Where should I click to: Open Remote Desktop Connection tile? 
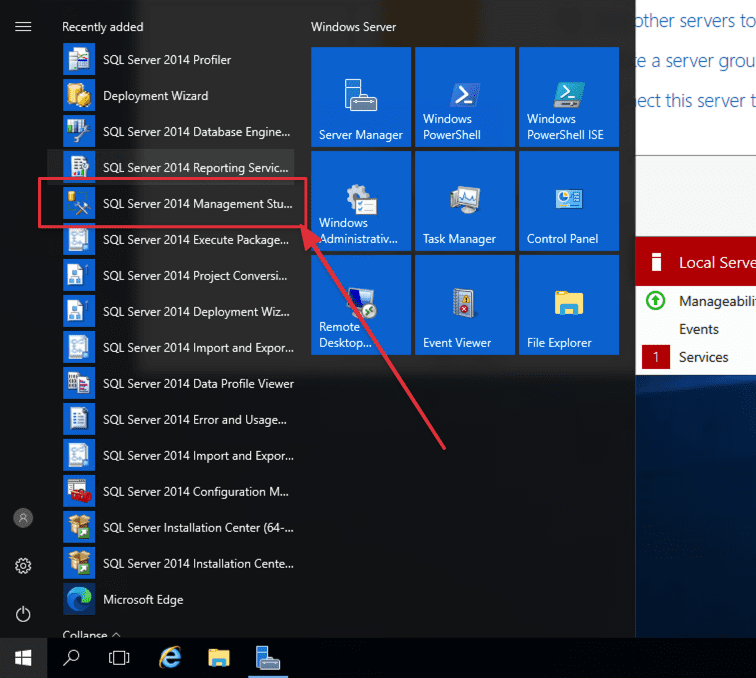(x=361, y=305)
